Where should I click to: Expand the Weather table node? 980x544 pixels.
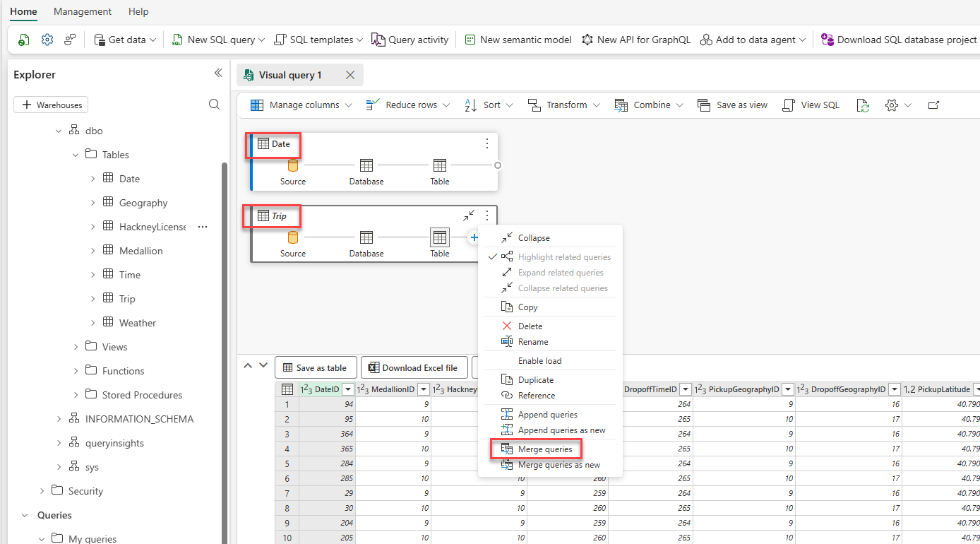[92, 323]
